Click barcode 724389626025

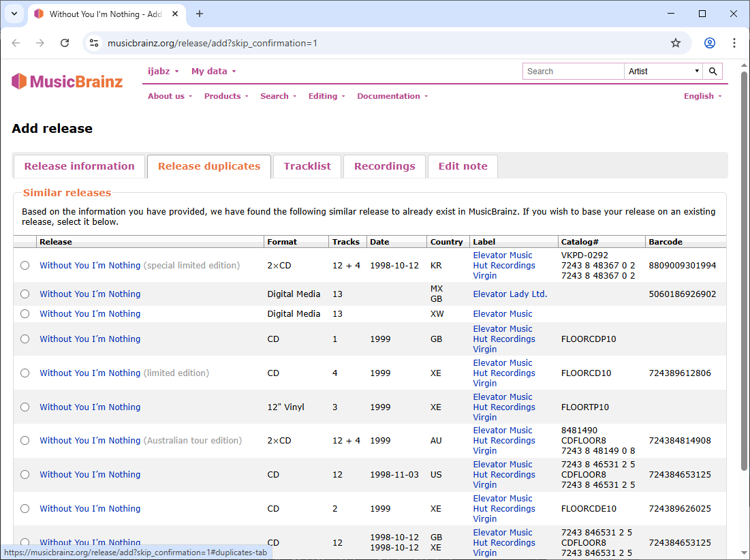point(680,508)
